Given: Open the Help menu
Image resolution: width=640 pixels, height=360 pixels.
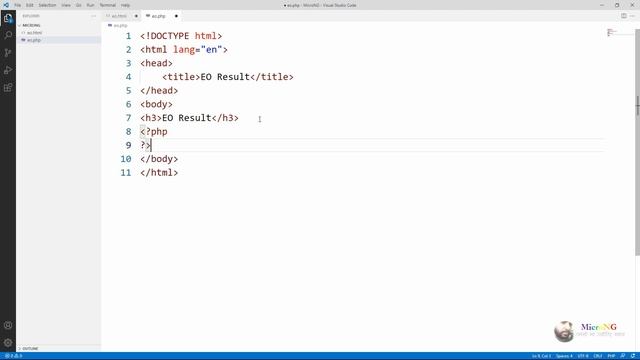Looking at the screenshot, I should (x=125, y=5).
